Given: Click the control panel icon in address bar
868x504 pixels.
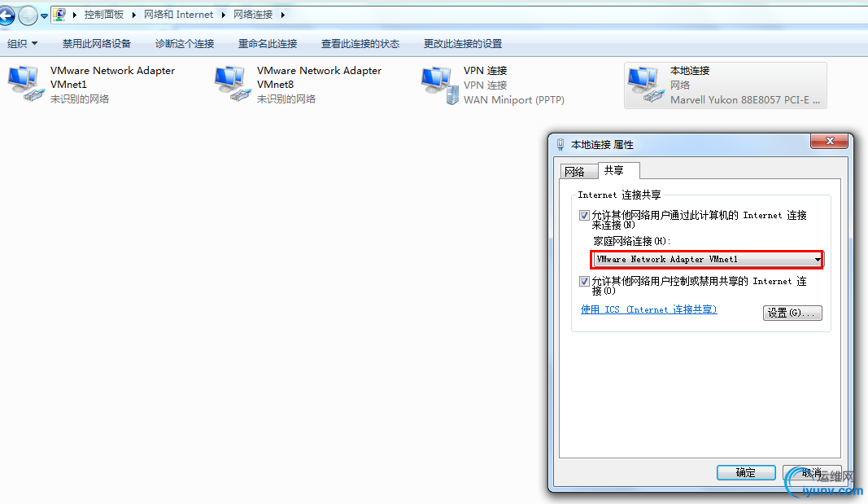Looking at the screenshot, I should (x=59, y=15).
